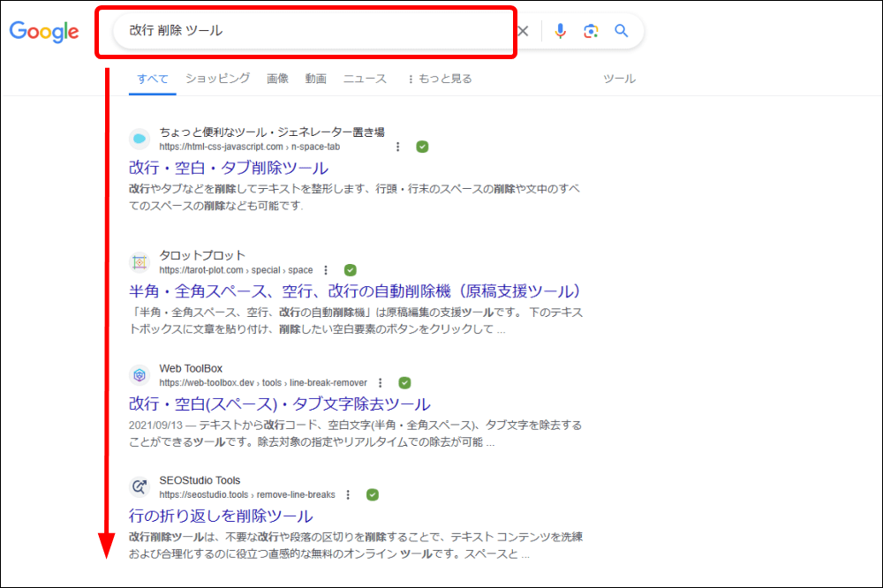This screenshot has height=588, width=883.
Task: Open Google Lens image search icon
Action: coord(591,31)
